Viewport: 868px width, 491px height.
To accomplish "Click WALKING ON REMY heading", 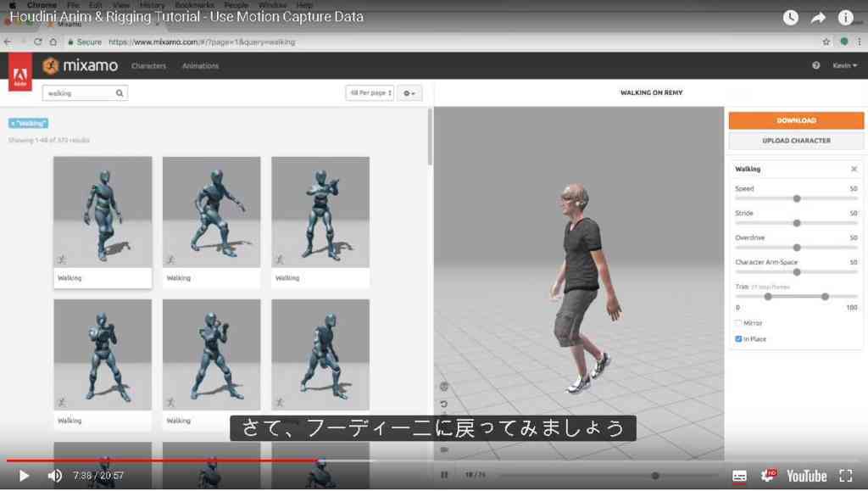I will click(651, 93).
